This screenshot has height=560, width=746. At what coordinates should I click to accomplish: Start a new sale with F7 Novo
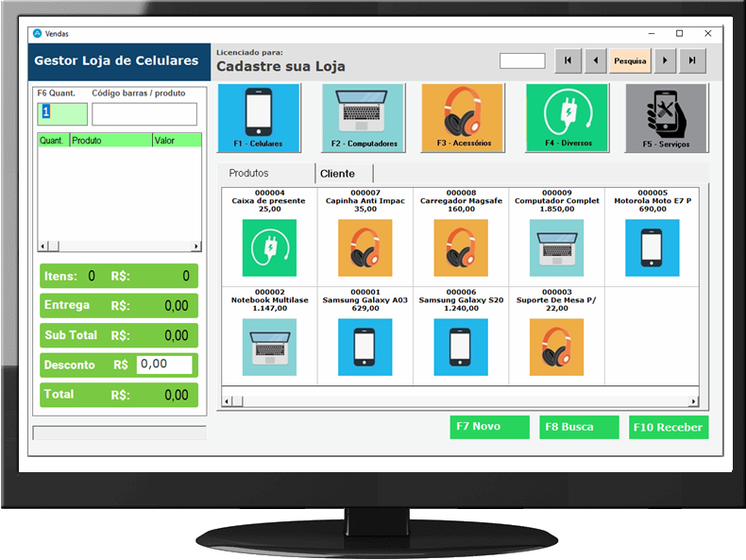pos(489,427)
